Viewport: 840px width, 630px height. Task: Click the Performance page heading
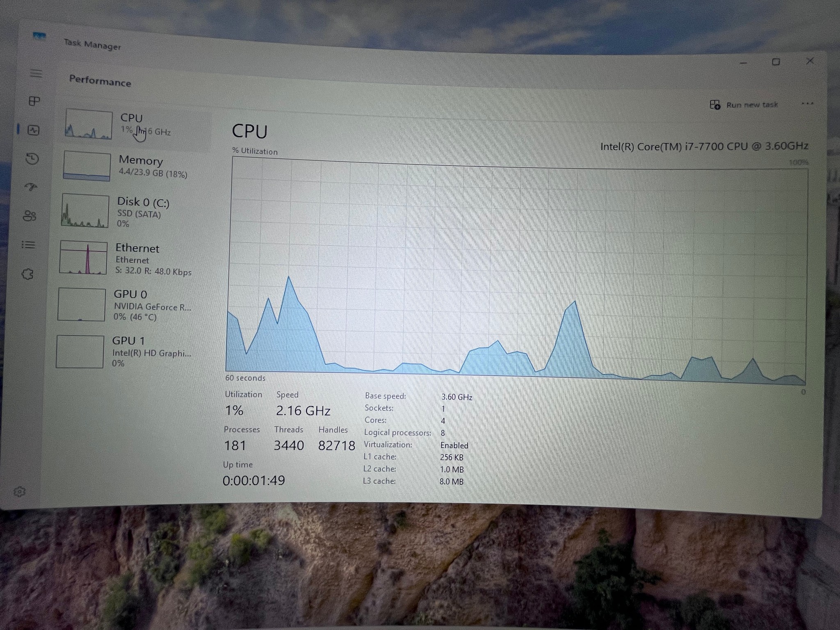[100, 80]
